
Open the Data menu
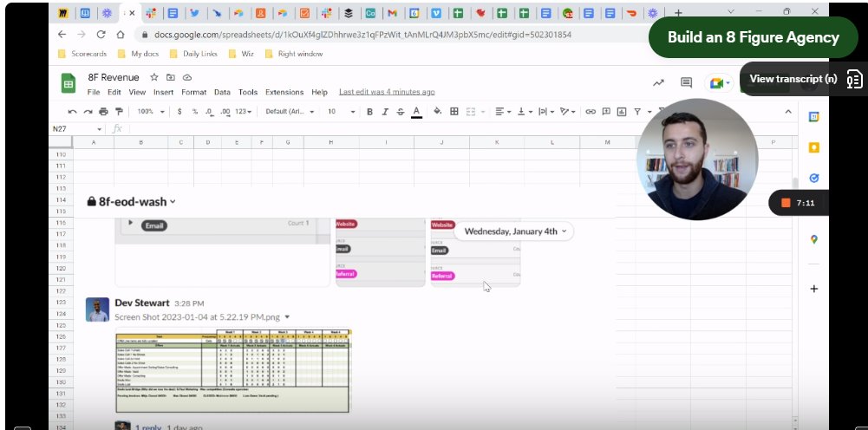click(x=222, y=93)
